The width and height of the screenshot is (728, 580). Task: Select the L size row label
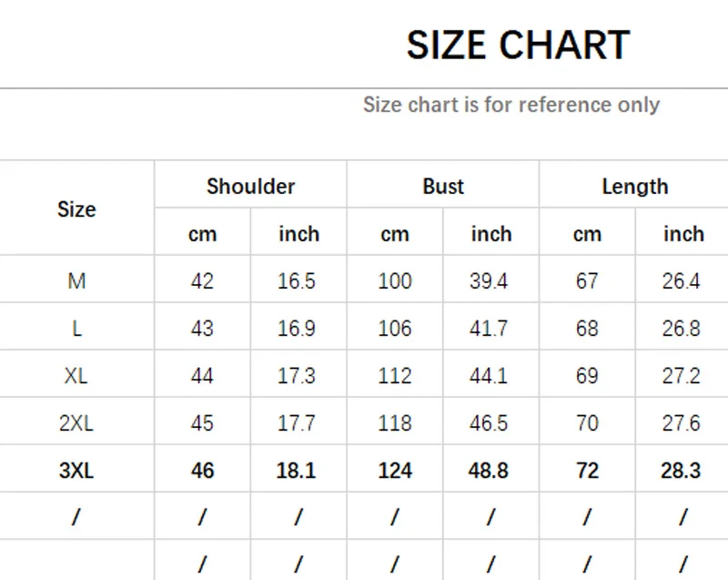tap(76, 329)
